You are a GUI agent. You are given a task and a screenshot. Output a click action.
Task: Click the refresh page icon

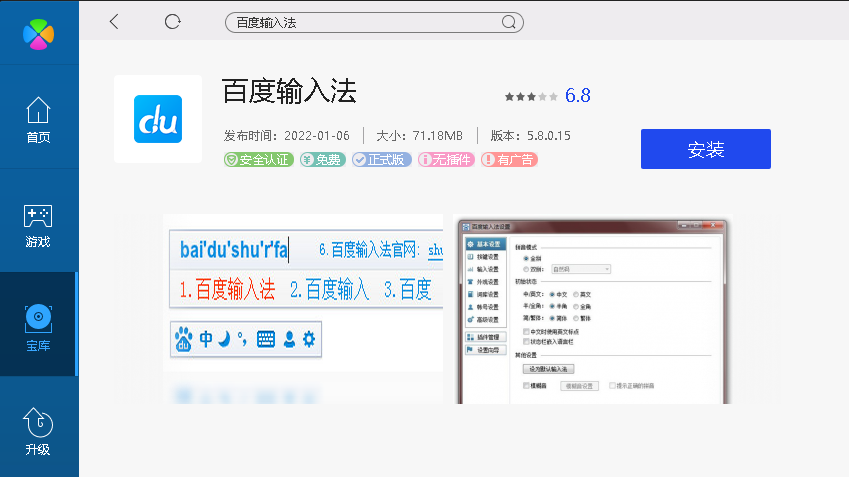click(173, 21)
